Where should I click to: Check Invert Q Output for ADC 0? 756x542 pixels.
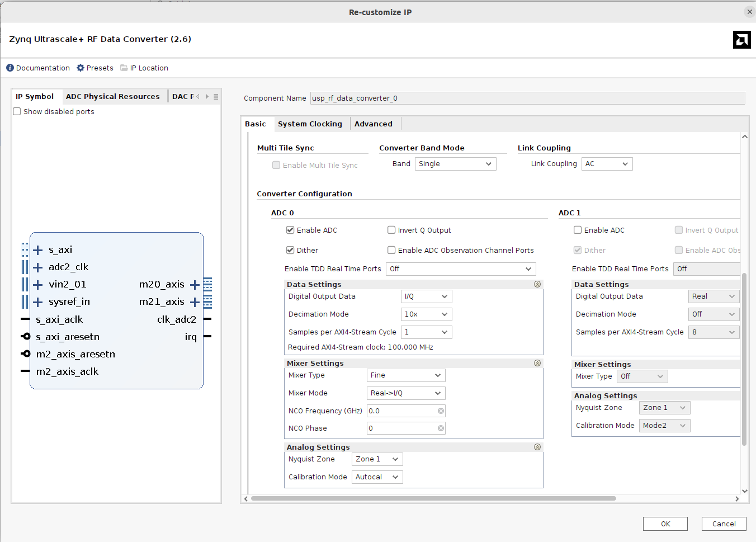point(391,230)
